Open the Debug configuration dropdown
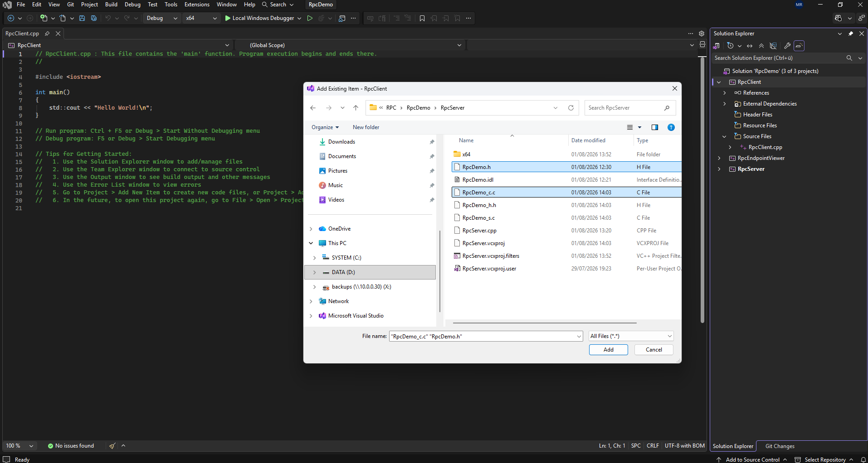The image size is (868, 463). pos(162,18)
